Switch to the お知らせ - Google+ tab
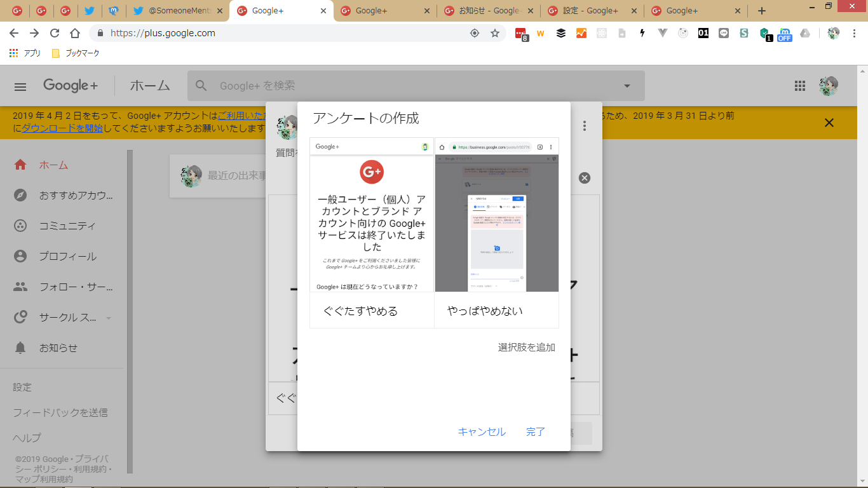Image resolution: width=868 pixels, height=488 pixels. [487, 11]
